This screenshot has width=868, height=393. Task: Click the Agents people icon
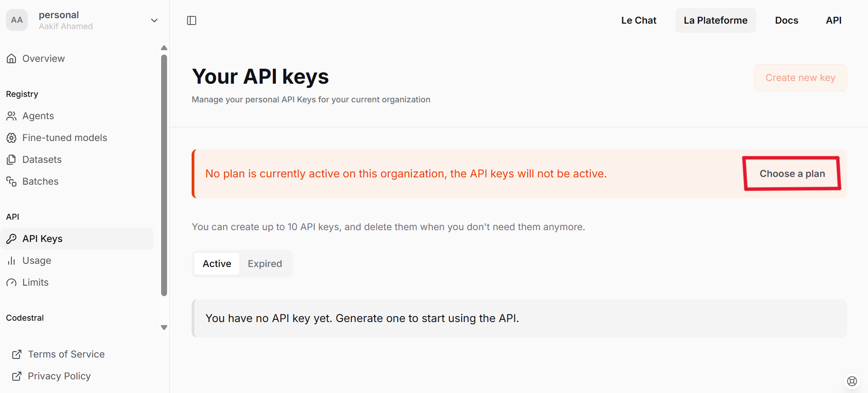point(11,116)
